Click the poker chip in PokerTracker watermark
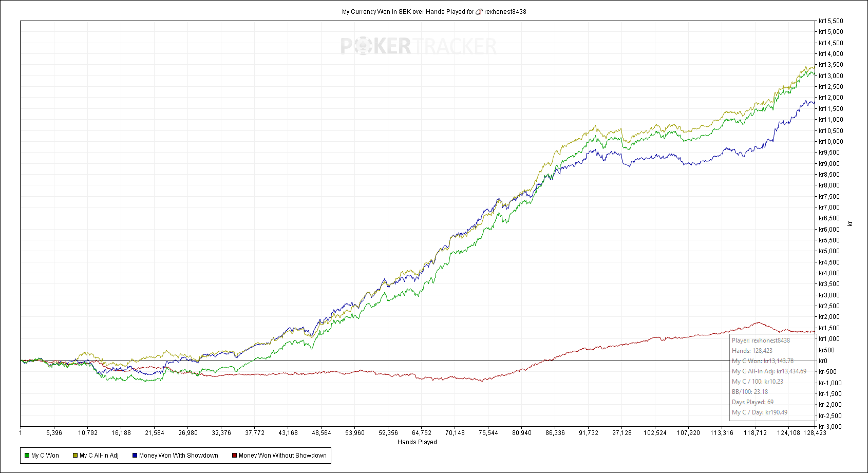 coord(362,47)
